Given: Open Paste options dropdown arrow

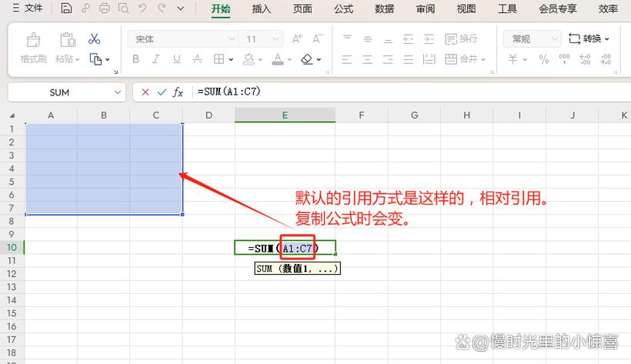Looking at the screenshot, I should point(78,59).
